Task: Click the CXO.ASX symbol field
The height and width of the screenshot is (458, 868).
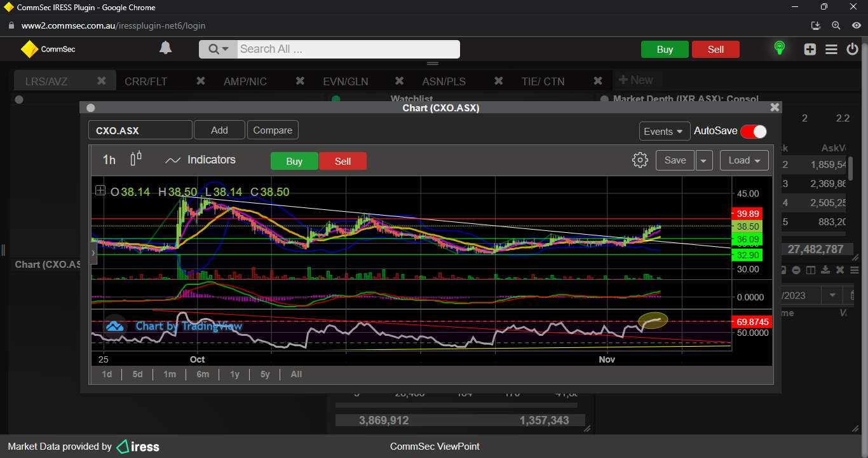Action: coord(140,130)
